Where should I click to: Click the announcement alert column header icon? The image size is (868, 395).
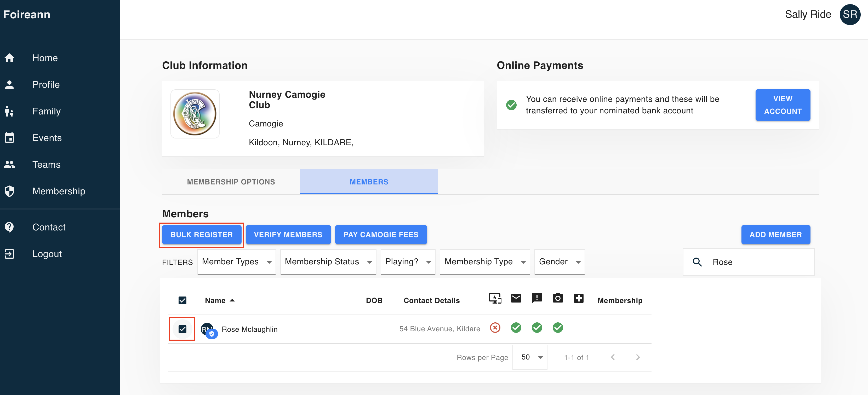[x=537, y=298]
